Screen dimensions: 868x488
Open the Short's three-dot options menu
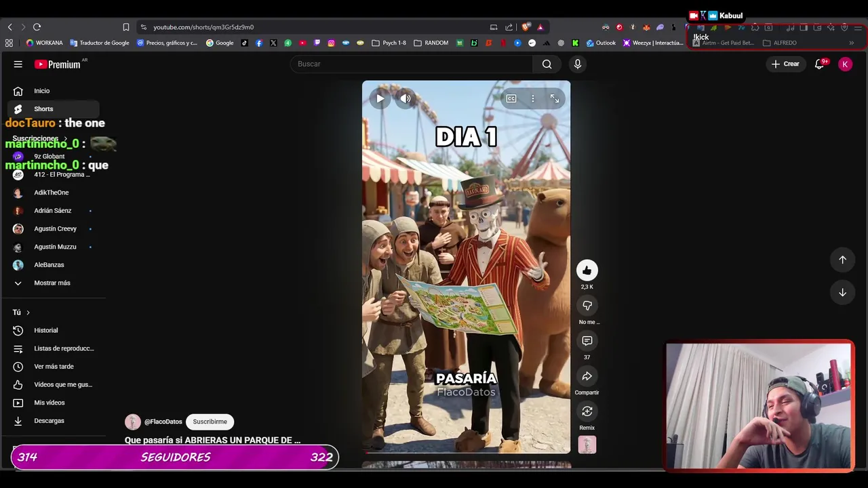coord(533,99)
